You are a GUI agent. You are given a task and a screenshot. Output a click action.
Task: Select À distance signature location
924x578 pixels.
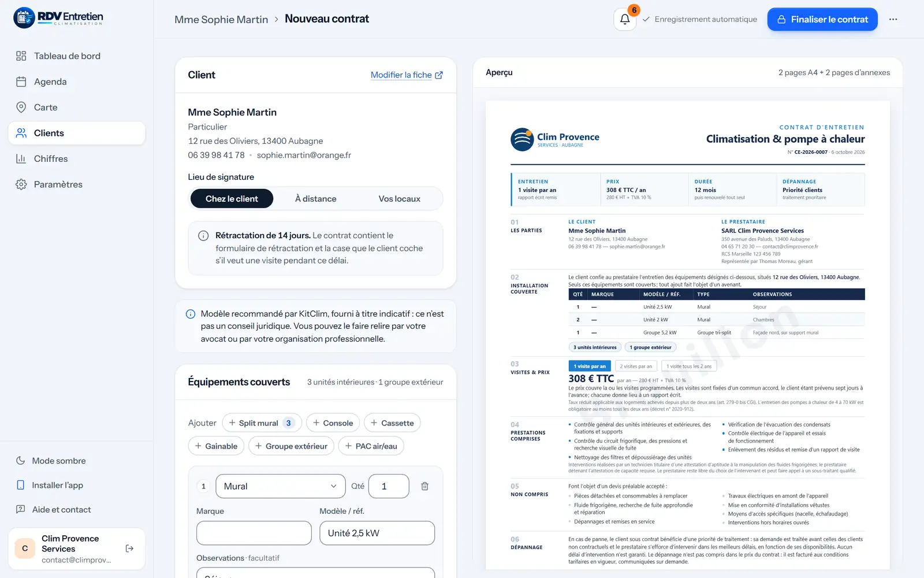(315, 199)
